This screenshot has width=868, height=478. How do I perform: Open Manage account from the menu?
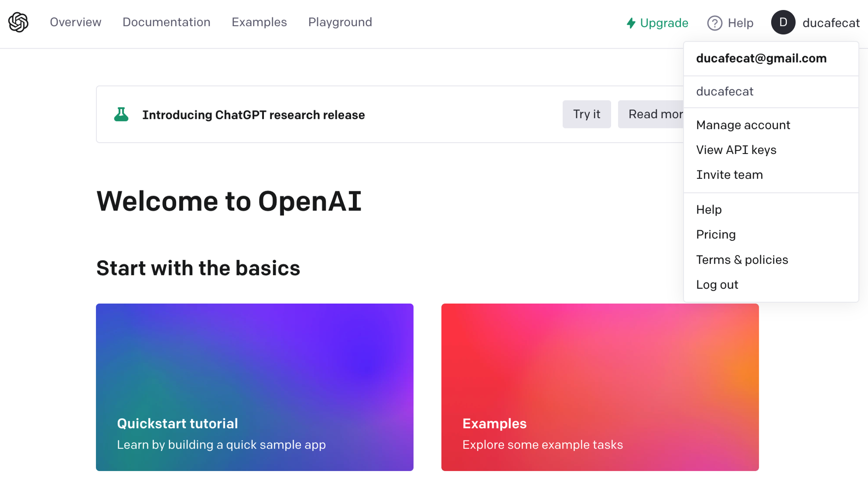tap(771, 125)
